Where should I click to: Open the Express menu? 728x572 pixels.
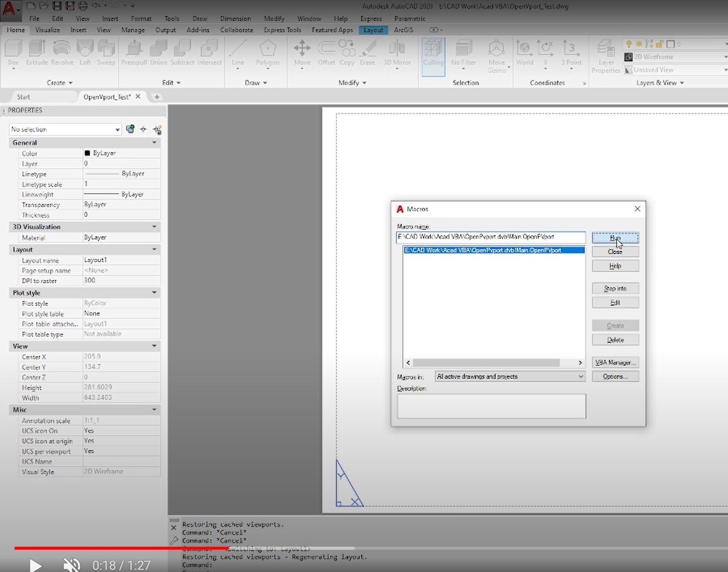(x=371, y=18)
